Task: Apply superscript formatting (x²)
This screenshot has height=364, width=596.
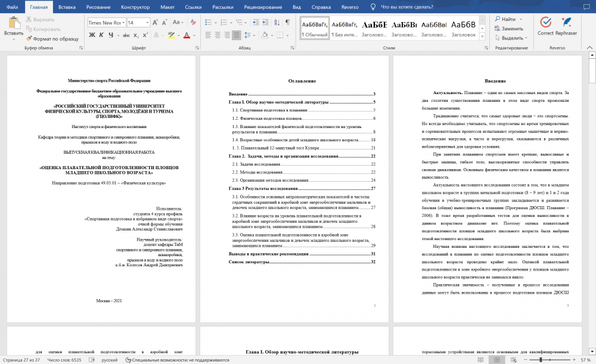Action: pos(145,35)
